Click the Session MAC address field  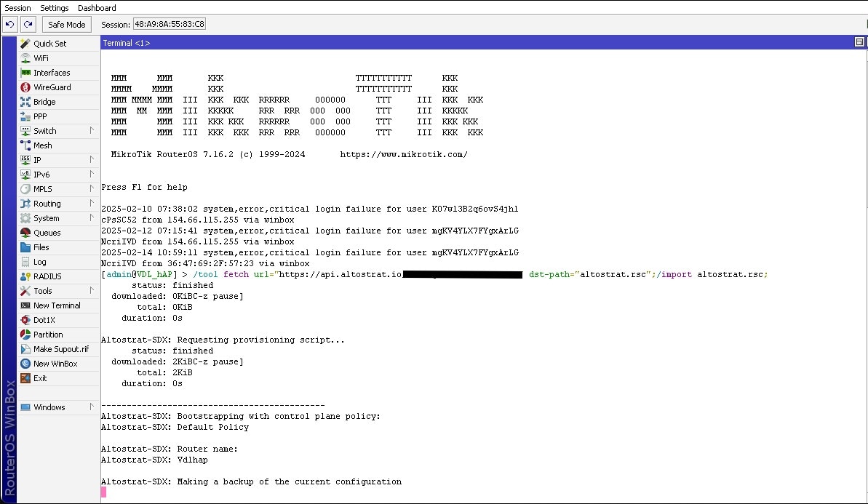click(170, 24)
